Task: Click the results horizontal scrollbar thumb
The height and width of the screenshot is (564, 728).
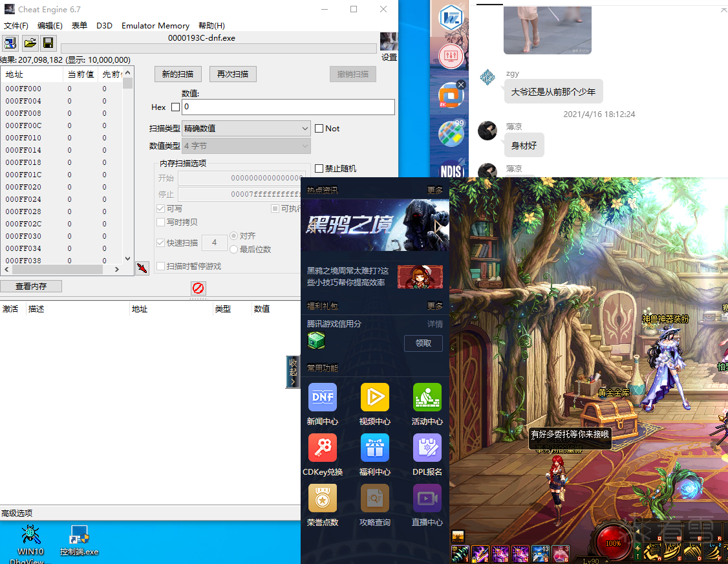Action: click(57, 270)
